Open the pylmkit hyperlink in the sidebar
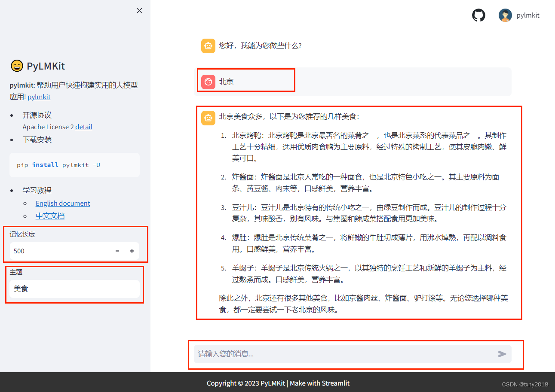555x392 pixels. click(x=39, y=97)
